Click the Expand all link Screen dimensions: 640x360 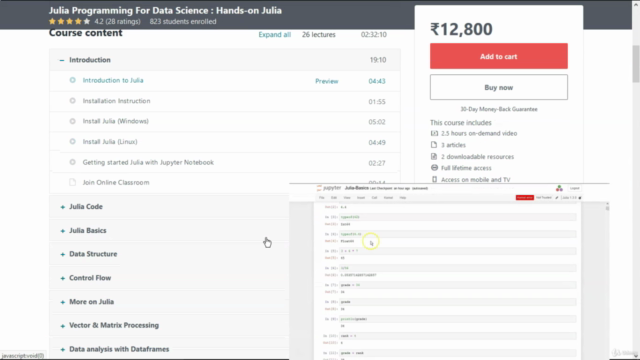[274, 35]
